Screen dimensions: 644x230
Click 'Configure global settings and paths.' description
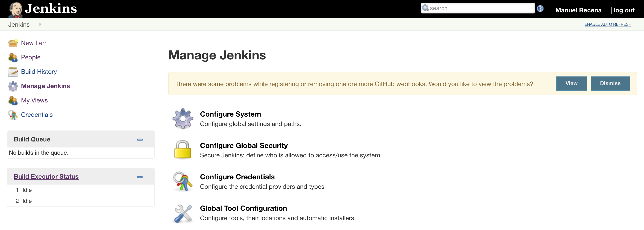pyautogui.click(x=250, y=124)
